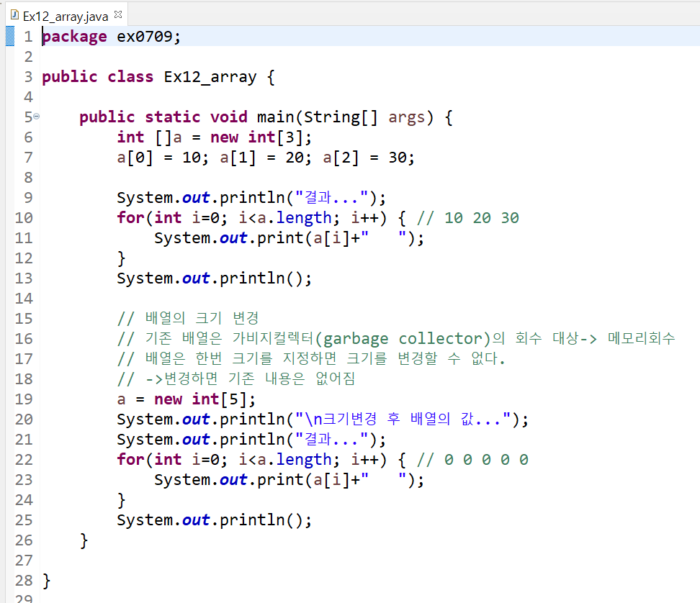Click the Java file icon on tab
700x603 pixels.
(14, 16)
